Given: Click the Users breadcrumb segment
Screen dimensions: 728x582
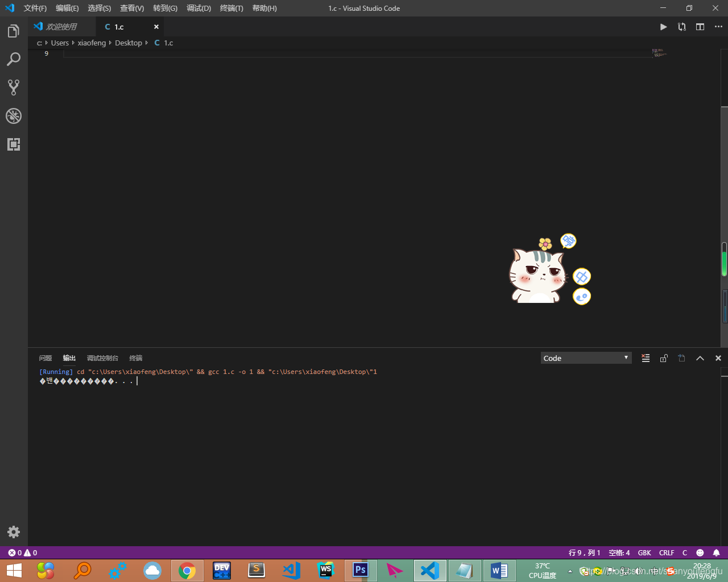Looking at the screenshot, I should click(60, 43).
